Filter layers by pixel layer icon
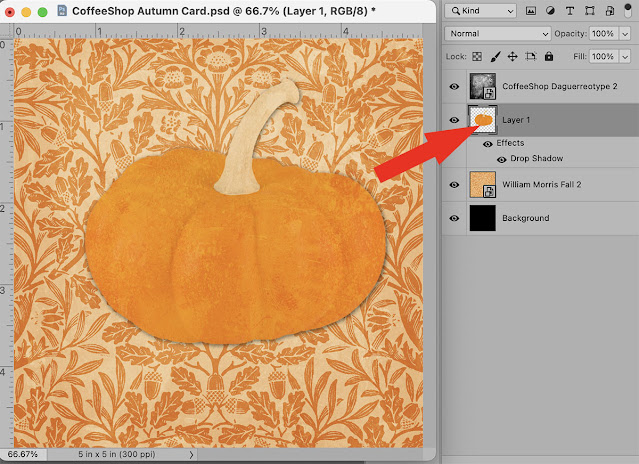Screen dimensions: 639x464 (531, 11)
